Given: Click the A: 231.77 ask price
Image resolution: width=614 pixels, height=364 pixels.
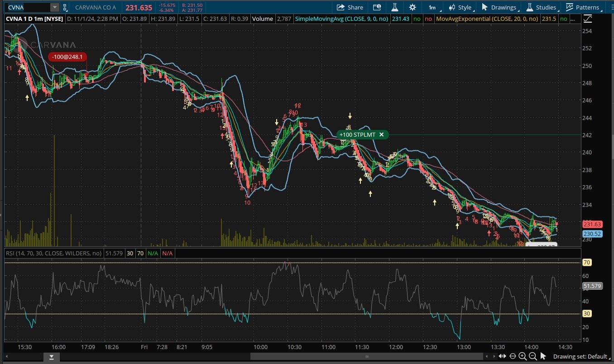Looking at the screenshot, I should click(192, 10).
